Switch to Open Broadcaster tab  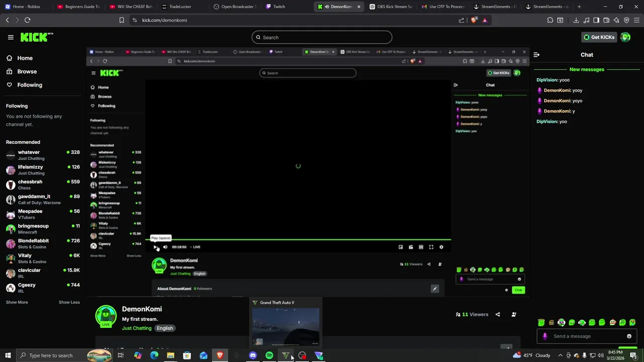pos(235,7)
